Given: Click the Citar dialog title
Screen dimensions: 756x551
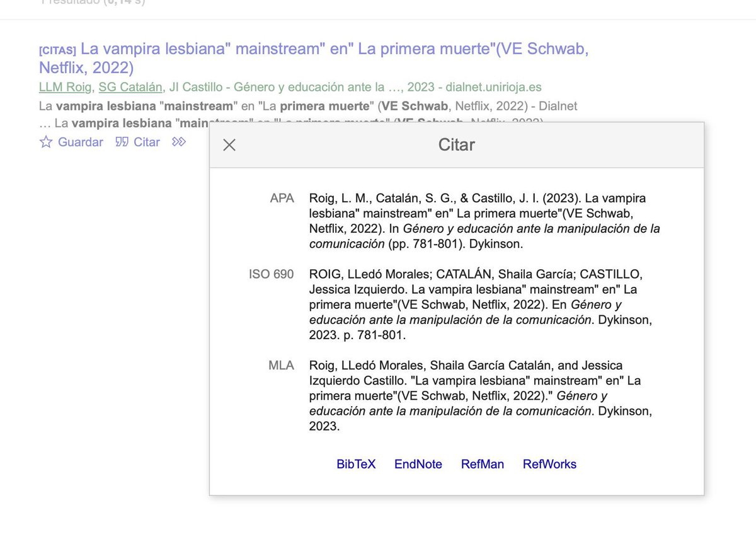Looking at the screenshot, I should [x=457, y=145].
